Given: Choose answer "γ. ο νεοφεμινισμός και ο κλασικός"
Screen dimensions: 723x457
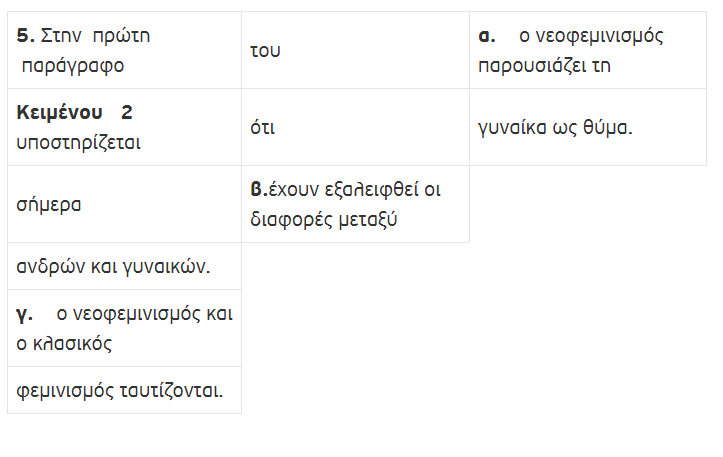Looking at the screenshot, I should pyautogui.click(x=124, y=328).
